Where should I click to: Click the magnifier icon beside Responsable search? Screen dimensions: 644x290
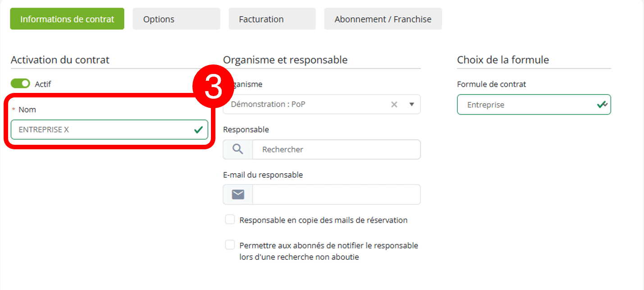[238, 149]
